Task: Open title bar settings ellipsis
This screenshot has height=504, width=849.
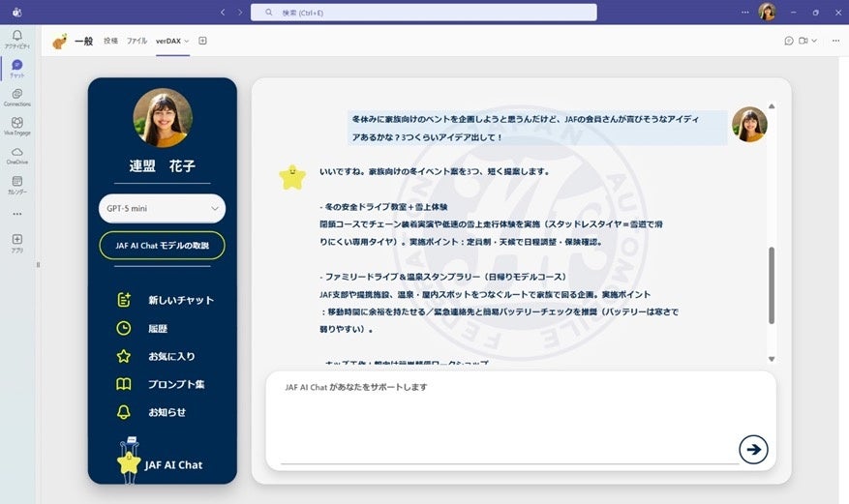Action: (745, 12)
